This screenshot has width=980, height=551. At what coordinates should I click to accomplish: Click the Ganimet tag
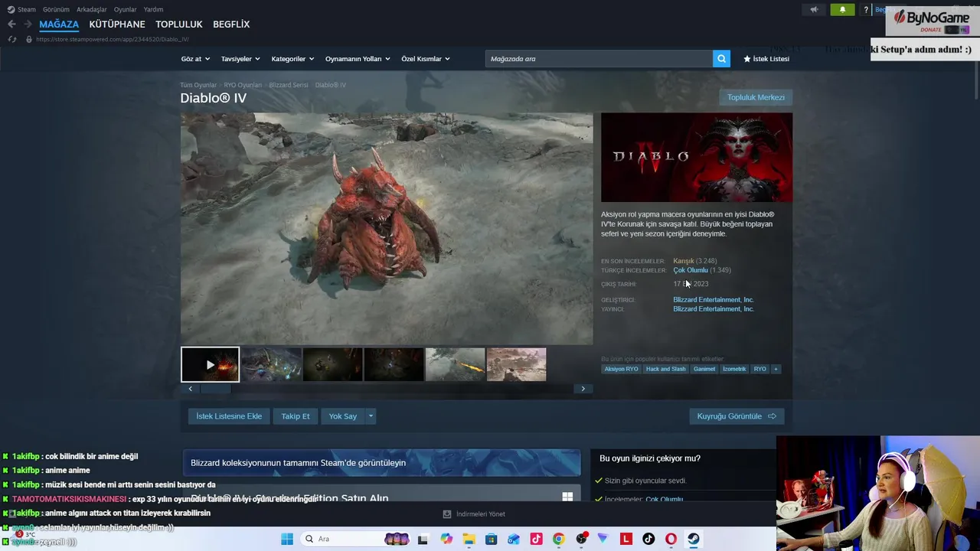pos(704,369)
